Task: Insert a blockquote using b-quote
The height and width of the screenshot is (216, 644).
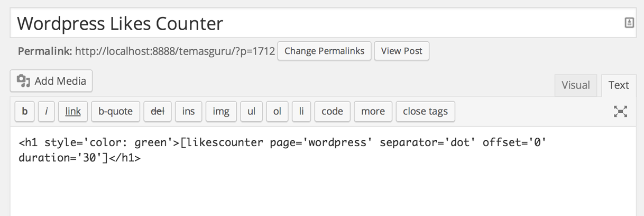Action: pyautogui.click(x=115, y=111)
